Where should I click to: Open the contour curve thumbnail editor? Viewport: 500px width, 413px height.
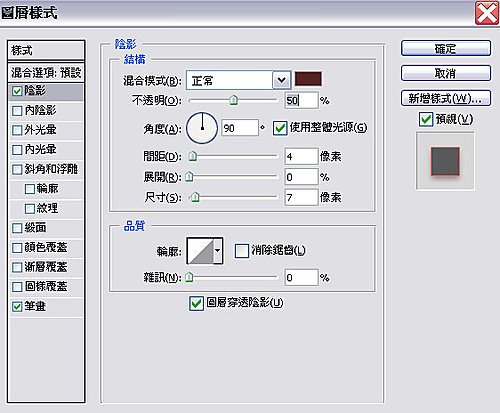tap(200, 251)
